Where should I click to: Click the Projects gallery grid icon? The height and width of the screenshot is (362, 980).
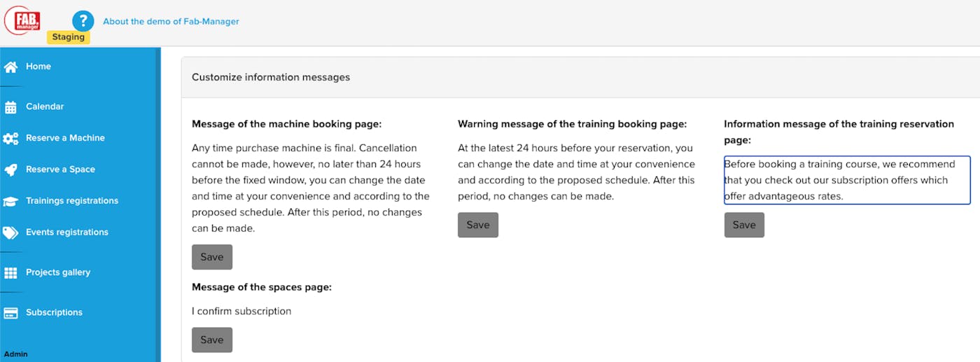pos(10,273)
